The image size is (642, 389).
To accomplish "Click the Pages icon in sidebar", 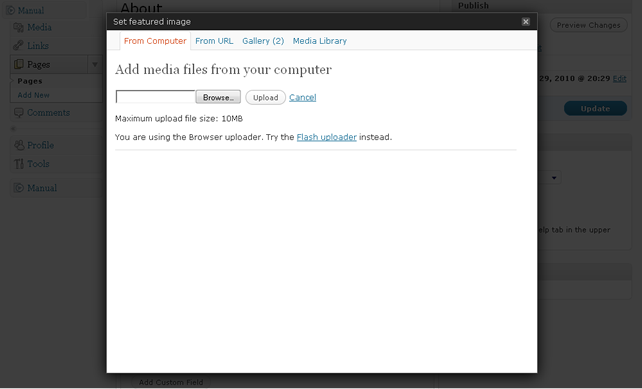I will [x=18, y=64].
